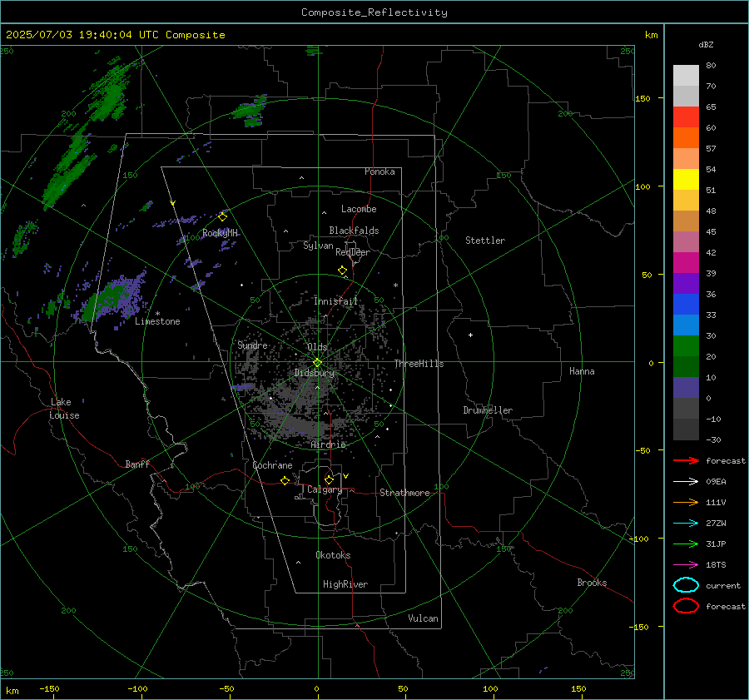
Task: Select the orange 60-57 dBZ color swatch
Action: (x=686, y=137)
